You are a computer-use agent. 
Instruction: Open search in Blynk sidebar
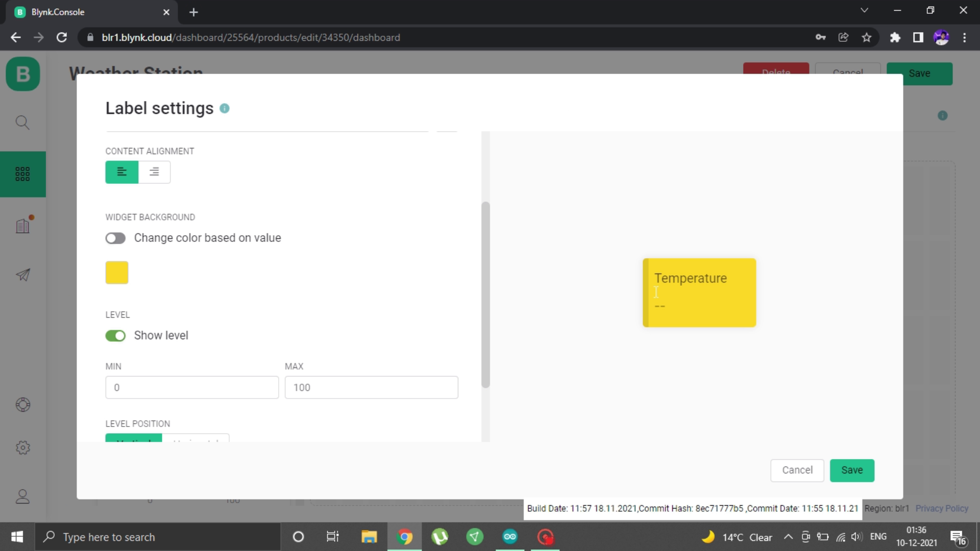pyautogui.click(x=22, y=122)
